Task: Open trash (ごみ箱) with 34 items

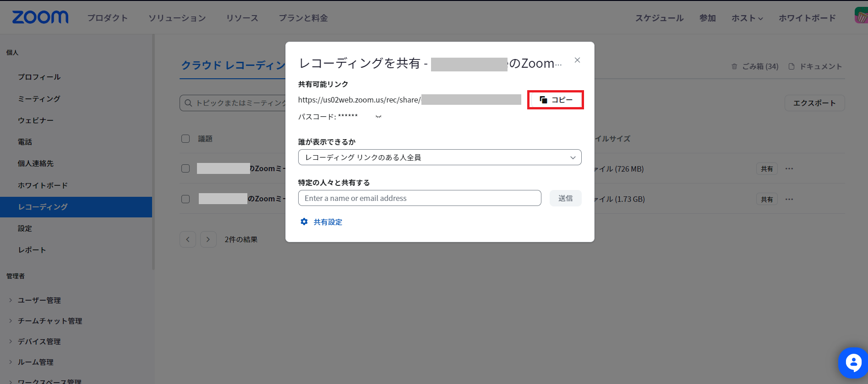Action: pos(755,66)
